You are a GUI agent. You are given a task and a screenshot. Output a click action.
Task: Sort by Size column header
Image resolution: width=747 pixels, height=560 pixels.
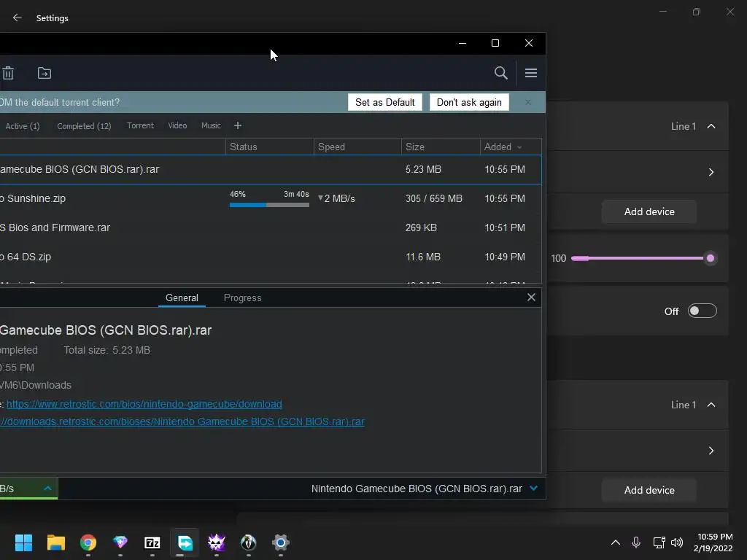coord(441,147)
